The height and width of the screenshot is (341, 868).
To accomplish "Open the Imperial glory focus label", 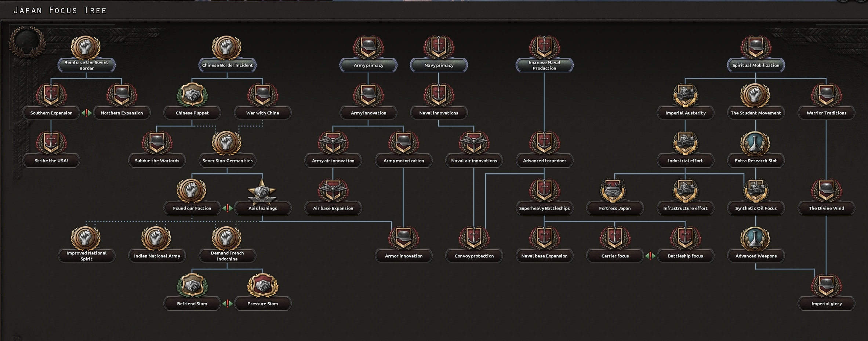I will click(827, 304).
